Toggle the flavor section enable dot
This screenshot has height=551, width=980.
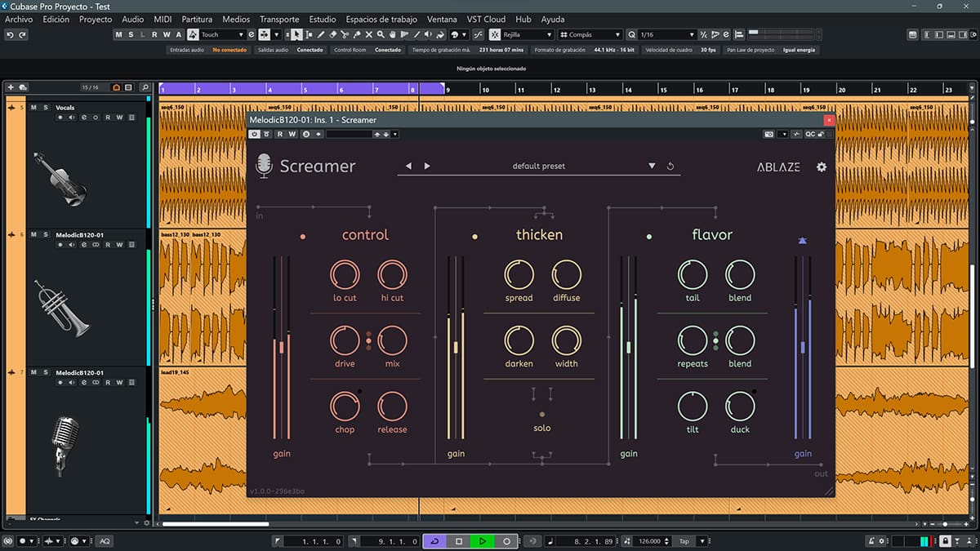[x=649, y=237]
